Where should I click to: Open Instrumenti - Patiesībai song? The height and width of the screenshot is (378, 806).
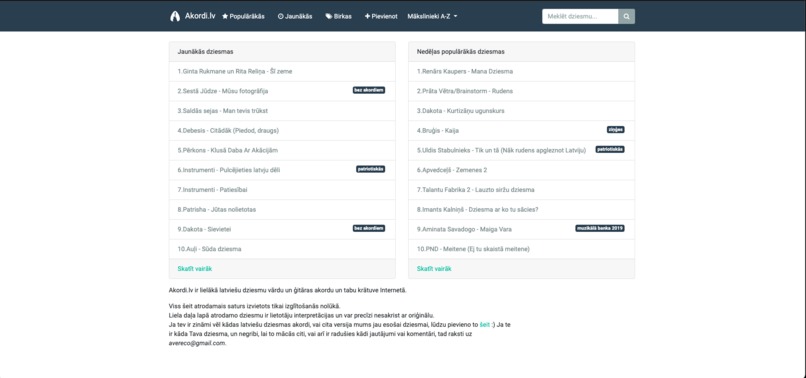[212, 190]
